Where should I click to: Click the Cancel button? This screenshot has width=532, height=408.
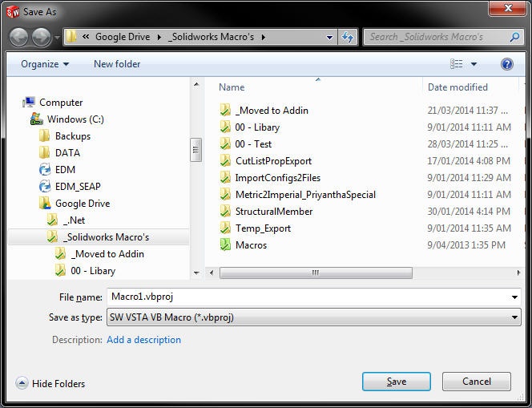(477, 382)
